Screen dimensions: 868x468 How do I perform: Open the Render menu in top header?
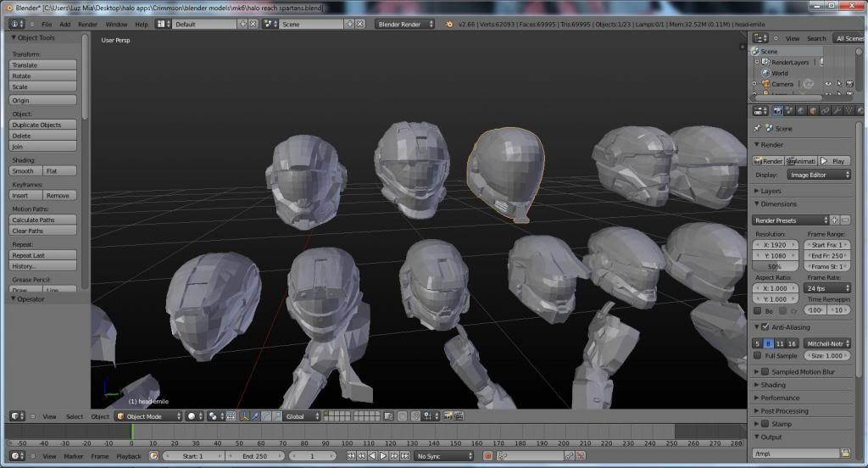87,25
